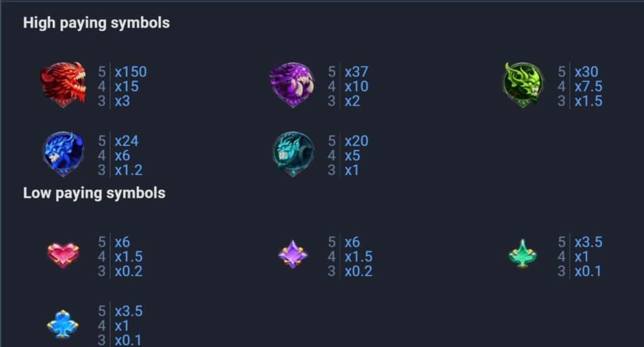Select the blue wolf beast symbol
Screen dimensions: 644x347
pos(64,153)
